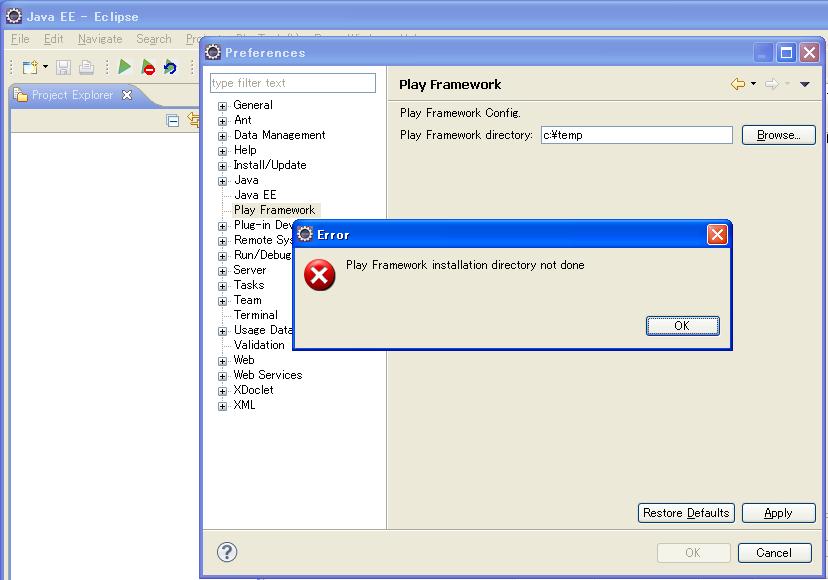Click Collapse All icon in Project Explorer
Viewport: 828px width, 580px height.
click(x=173, y=120)
